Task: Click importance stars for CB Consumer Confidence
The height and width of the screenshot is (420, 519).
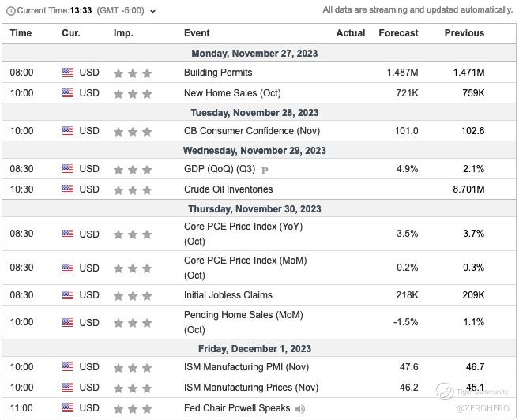Action: pos(133,132)
